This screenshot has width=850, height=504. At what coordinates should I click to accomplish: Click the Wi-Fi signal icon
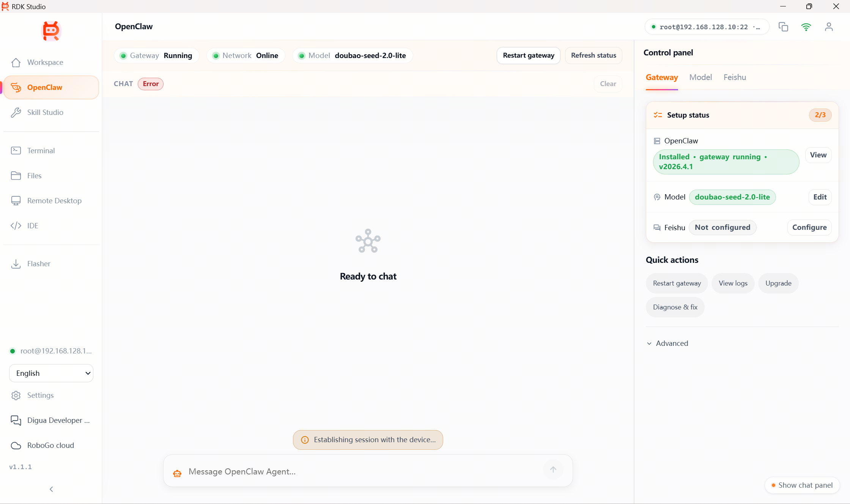click(806, 27)
